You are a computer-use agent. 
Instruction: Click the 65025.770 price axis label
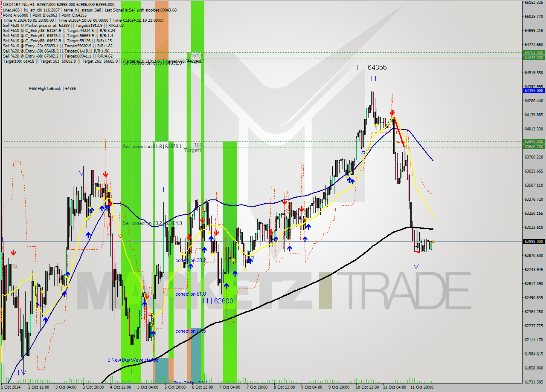(534, 16)
